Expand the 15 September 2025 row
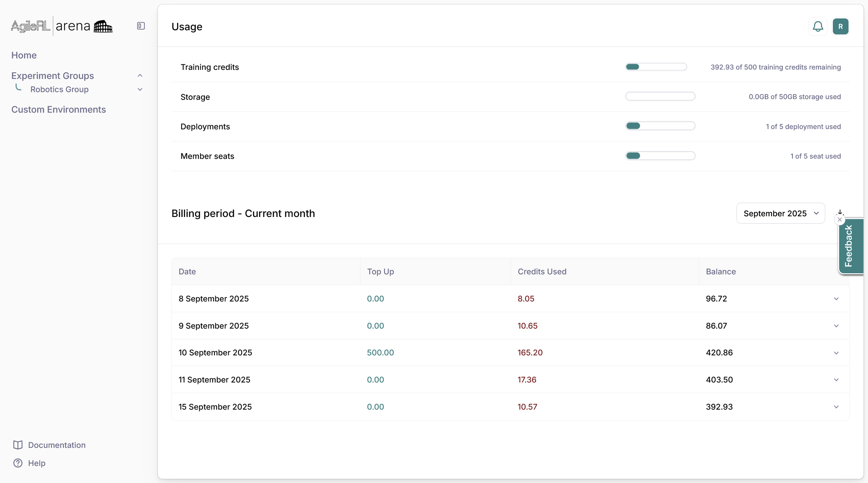 click(x=836, y=406)
